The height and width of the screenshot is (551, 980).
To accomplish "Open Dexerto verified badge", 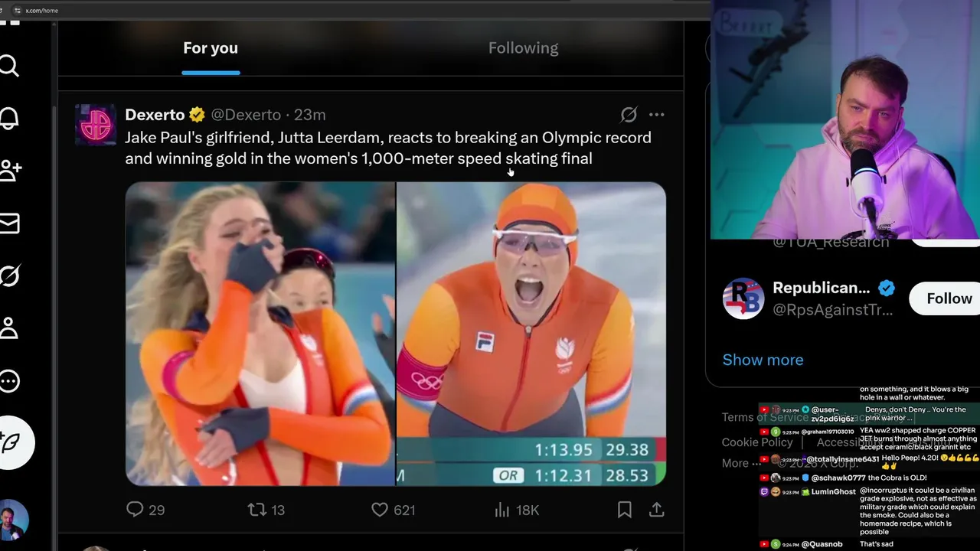I will click(198, 115).
